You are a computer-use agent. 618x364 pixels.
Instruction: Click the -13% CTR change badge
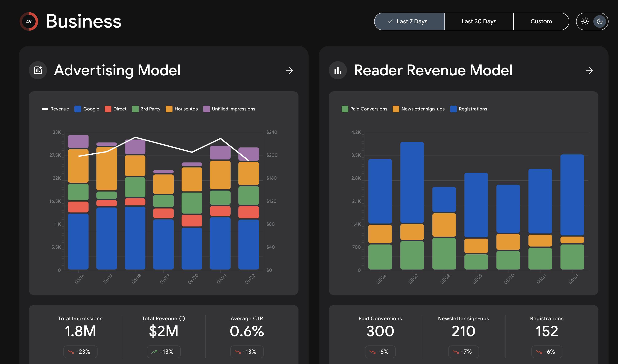pyautogui.click(x=247, y=352)
